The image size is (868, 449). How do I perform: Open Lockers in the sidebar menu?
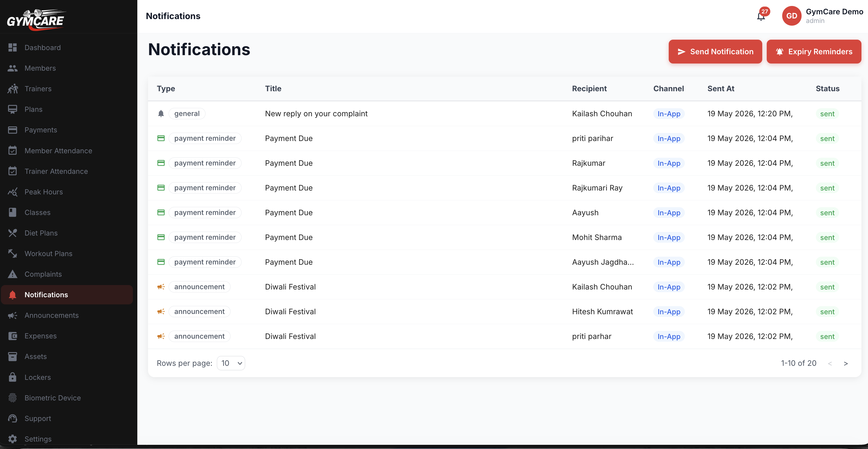[67, 377]
